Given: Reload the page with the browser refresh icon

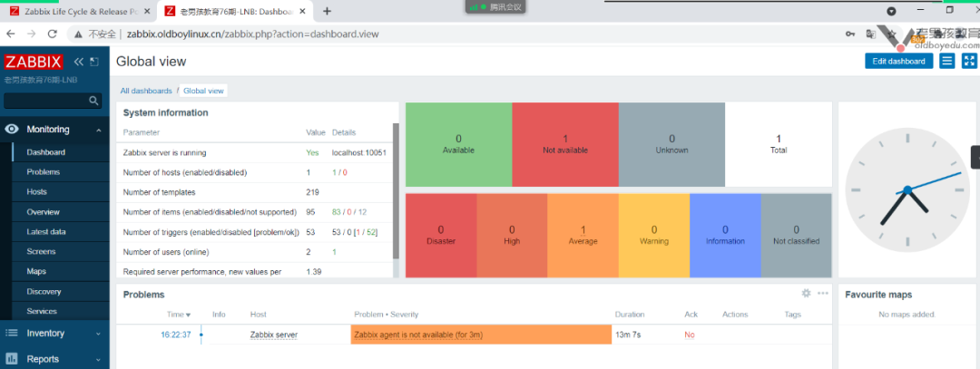Looking at the screenshot, I should (52, 34).
